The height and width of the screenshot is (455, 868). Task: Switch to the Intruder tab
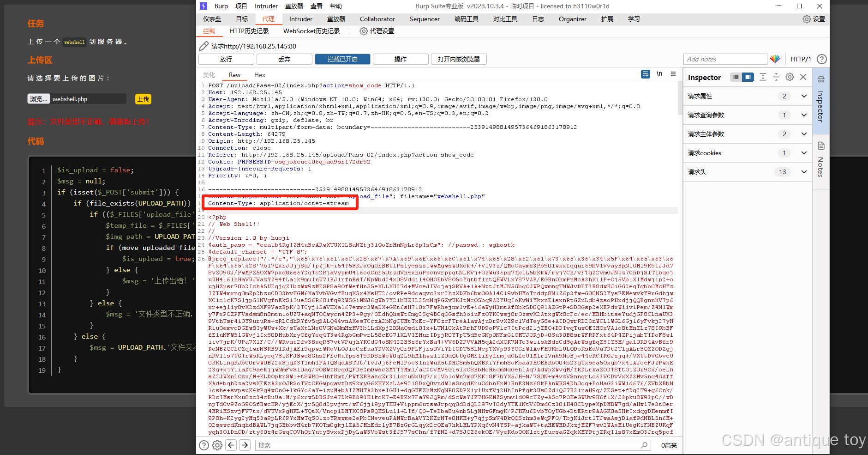301,19
